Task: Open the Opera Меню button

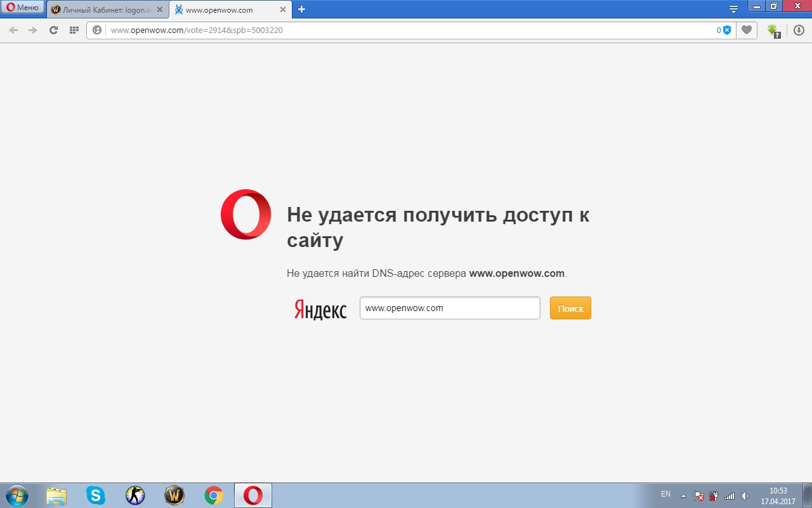Action: click(x=23, y=8)
